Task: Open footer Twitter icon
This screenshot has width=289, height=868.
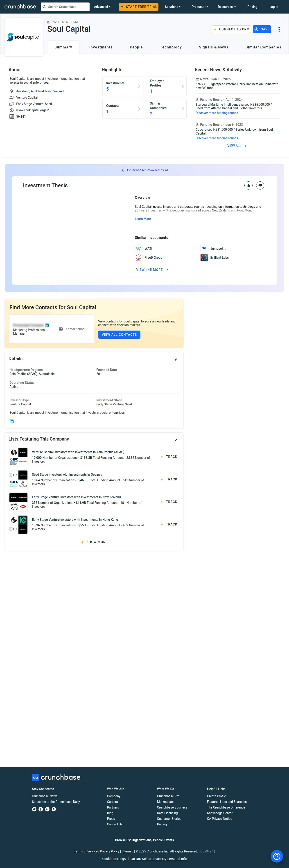Action: point(34,809)
